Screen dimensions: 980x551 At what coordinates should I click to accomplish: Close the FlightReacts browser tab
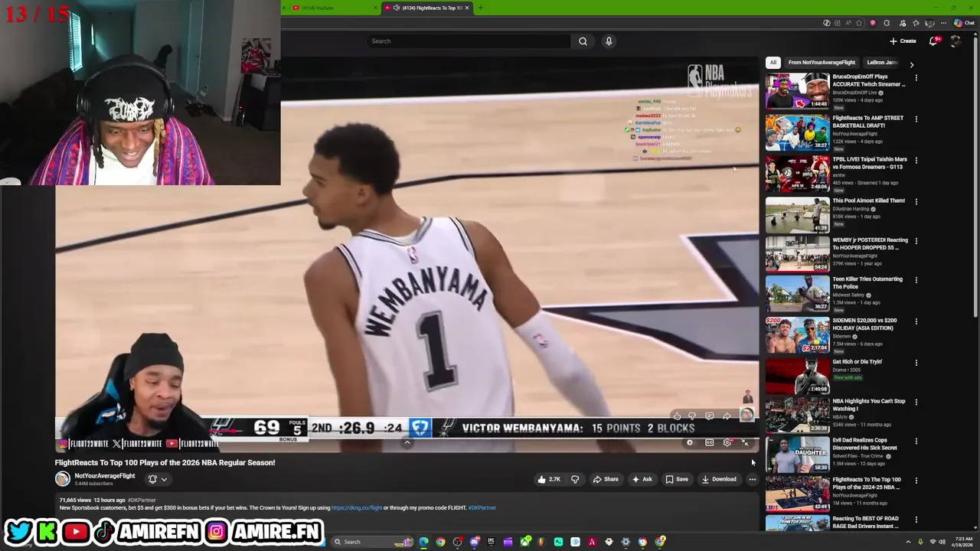467,8
